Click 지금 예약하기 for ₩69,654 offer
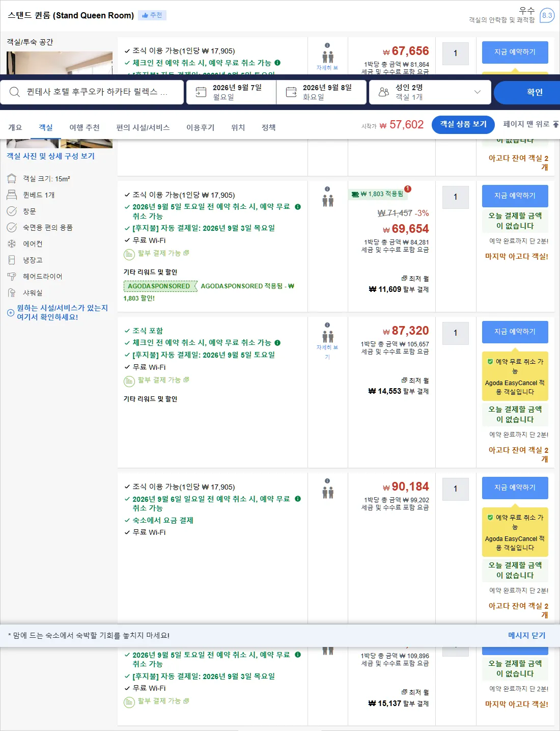The height and width of the screenshot is (731, 560). [515, 196]
